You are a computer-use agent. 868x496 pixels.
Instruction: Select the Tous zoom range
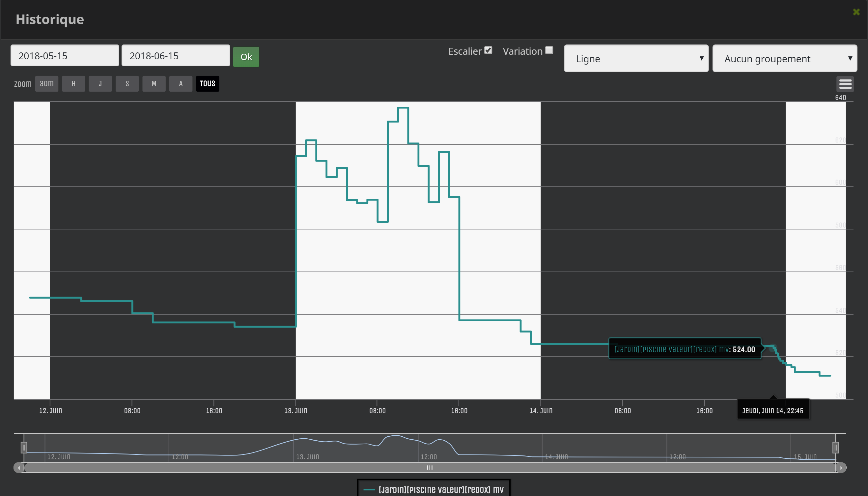pos(208,84)
